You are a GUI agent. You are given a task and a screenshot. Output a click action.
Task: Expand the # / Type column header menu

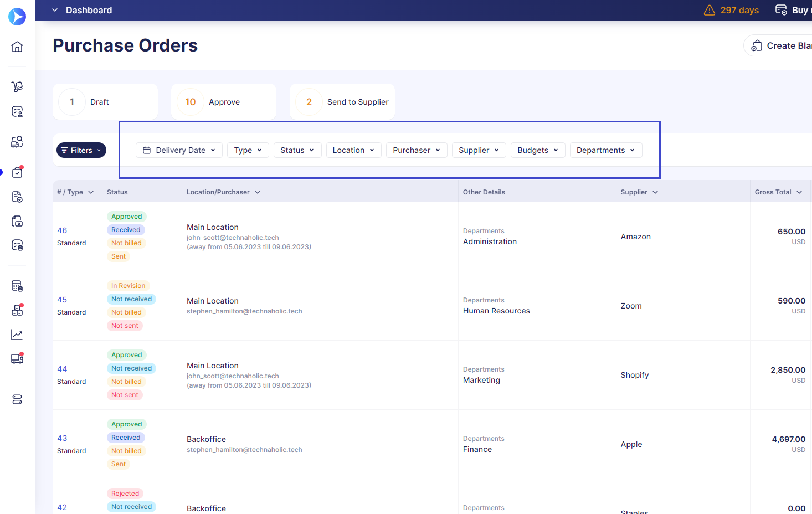click(91, 192)
